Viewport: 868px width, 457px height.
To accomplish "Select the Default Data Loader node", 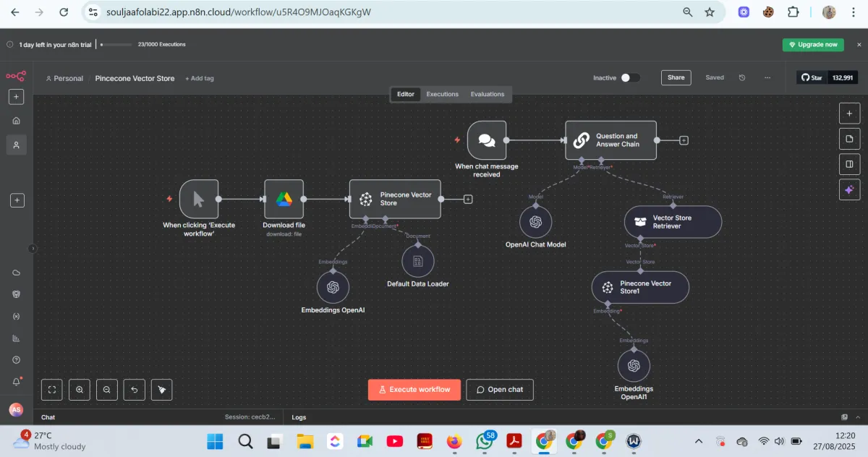I will [418, 261].
